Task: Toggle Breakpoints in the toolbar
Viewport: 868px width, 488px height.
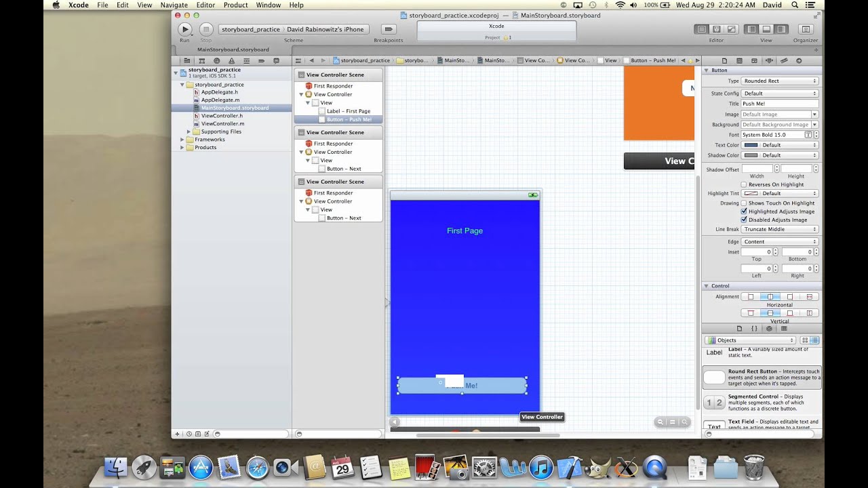Action: click(388, 29)
